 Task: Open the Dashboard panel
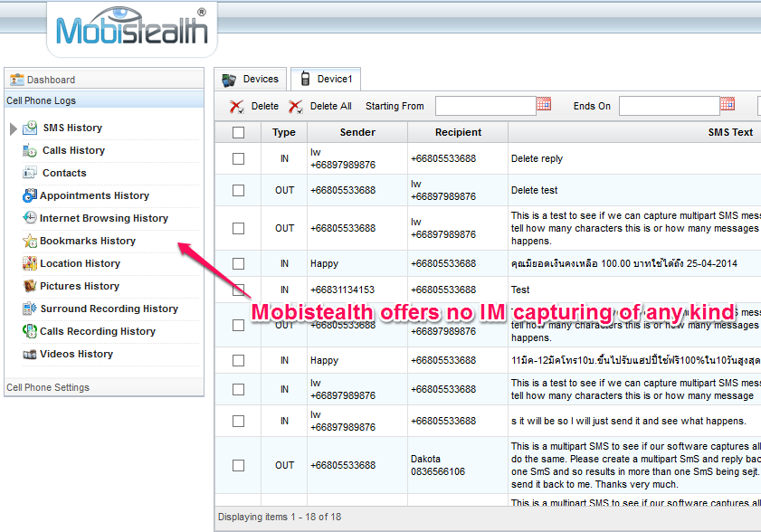tap(104, 79)
